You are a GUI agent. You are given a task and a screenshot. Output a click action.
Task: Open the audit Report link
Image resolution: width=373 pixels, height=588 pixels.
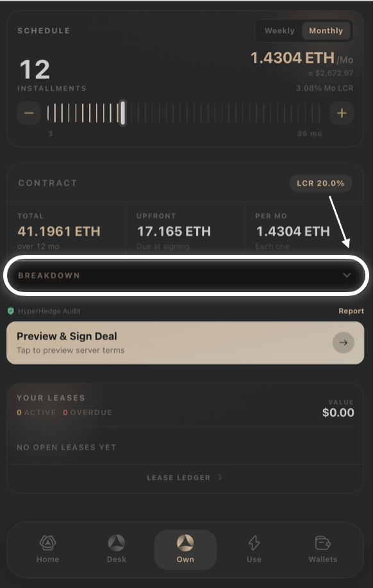coord(351,311)
